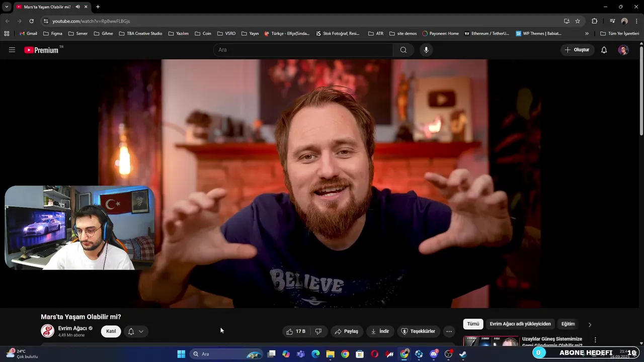The height and width of the screenshot is (362, 644).
Task: Open the Ethereum / TetherU bookmark
Action: coord(487,34)
